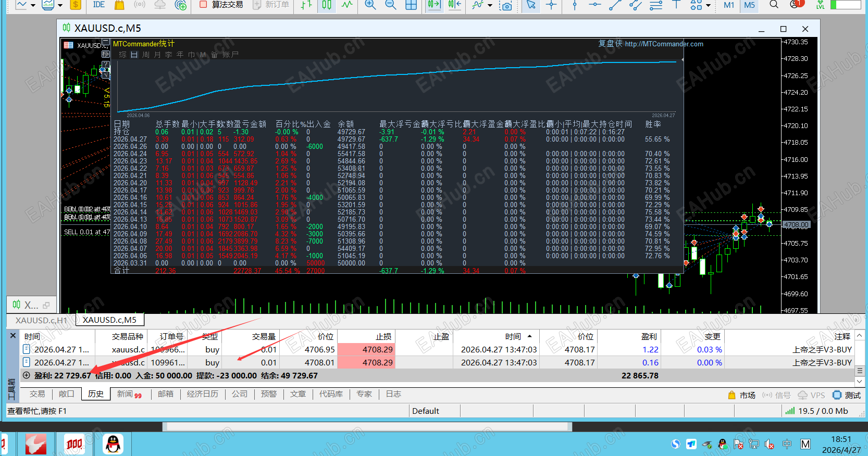The width and height of the screenshot is (868, 456).
Task: Select the trendline drawing tool
Action: 615,5
